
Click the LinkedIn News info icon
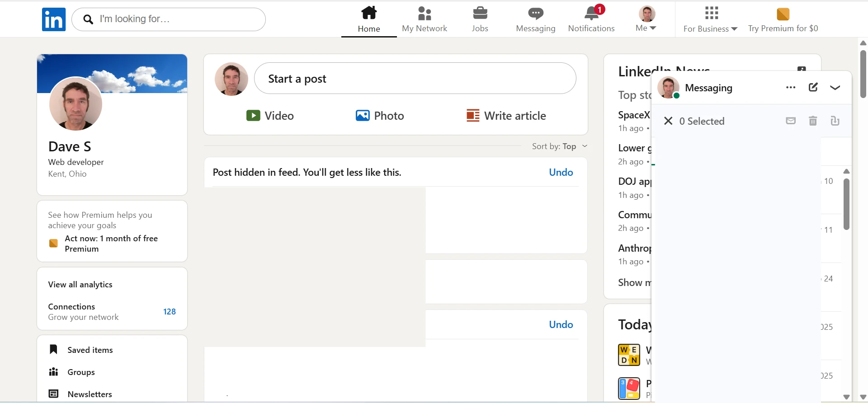(802, 69)
